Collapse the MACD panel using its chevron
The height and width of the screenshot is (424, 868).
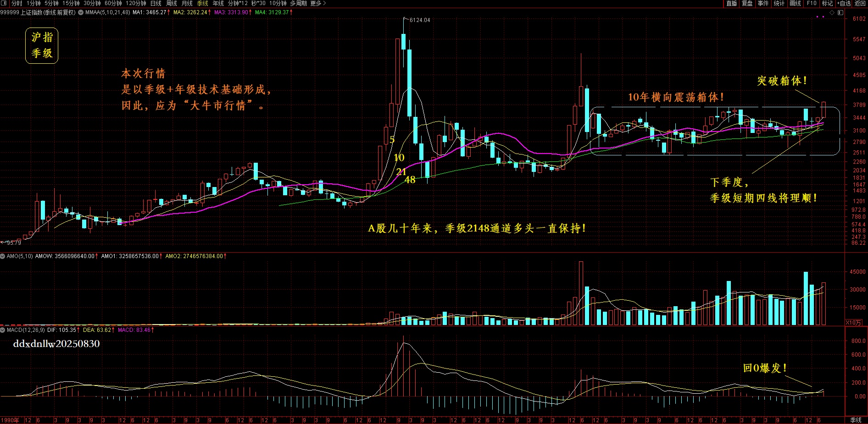point(4,329)
